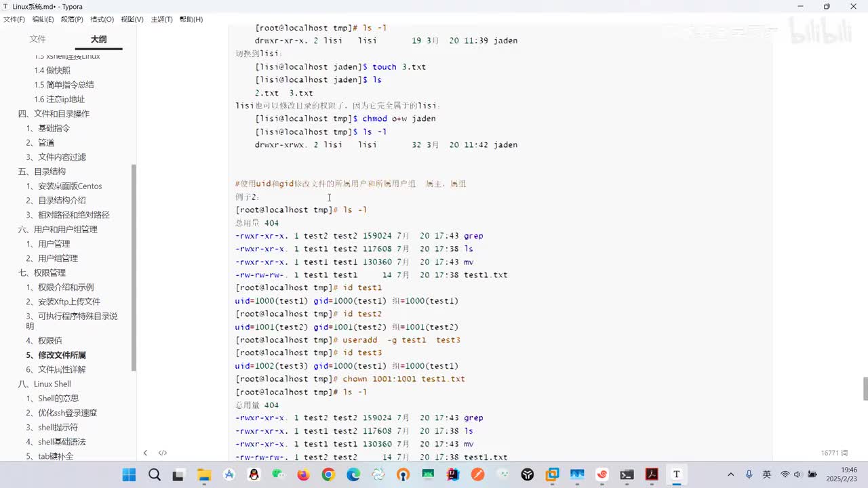Go to outline entry 1、基础指令

[48, 128]
